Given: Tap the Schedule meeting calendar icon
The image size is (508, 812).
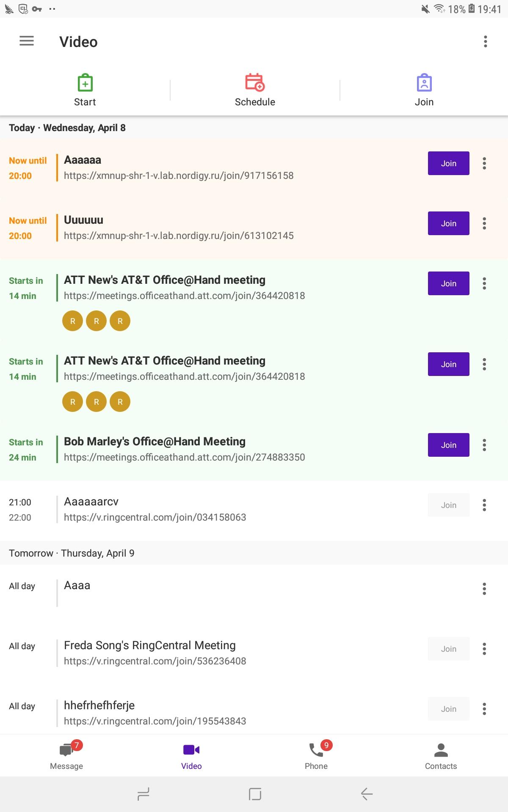Looking at the screenshot, I should click(255, 83).
